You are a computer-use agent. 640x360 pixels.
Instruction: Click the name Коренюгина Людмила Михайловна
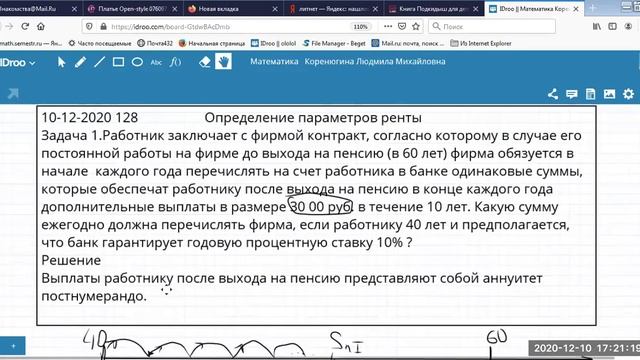click(375, 62)
